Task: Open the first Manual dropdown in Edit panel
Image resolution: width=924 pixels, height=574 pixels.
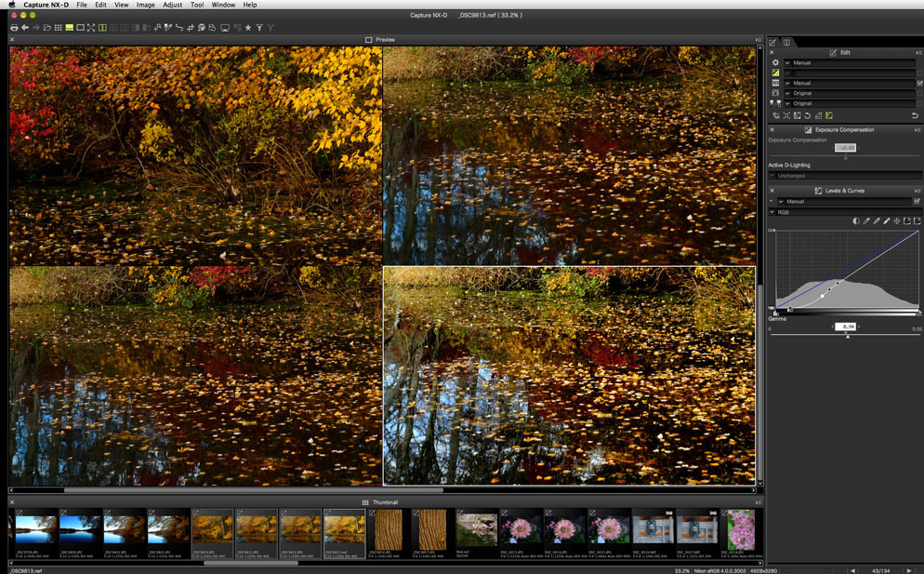Action: (849, 62)
